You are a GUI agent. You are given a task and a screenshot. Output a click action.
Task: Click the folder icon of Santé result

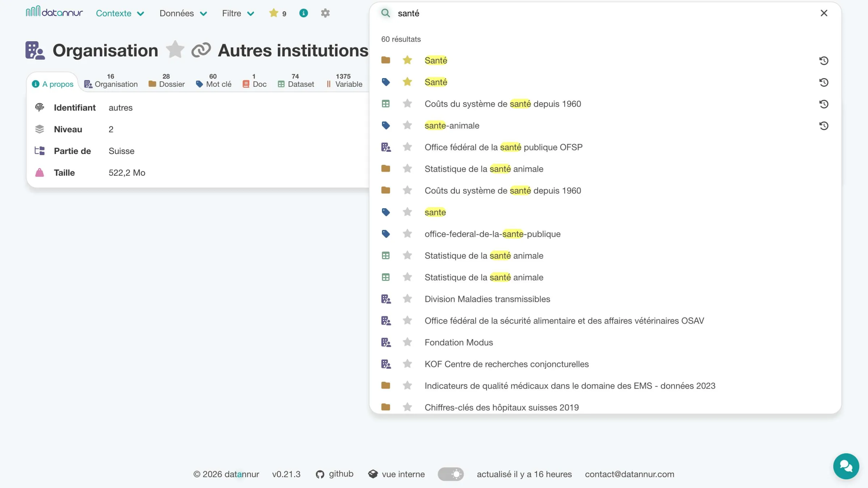[x=386, y=60]
